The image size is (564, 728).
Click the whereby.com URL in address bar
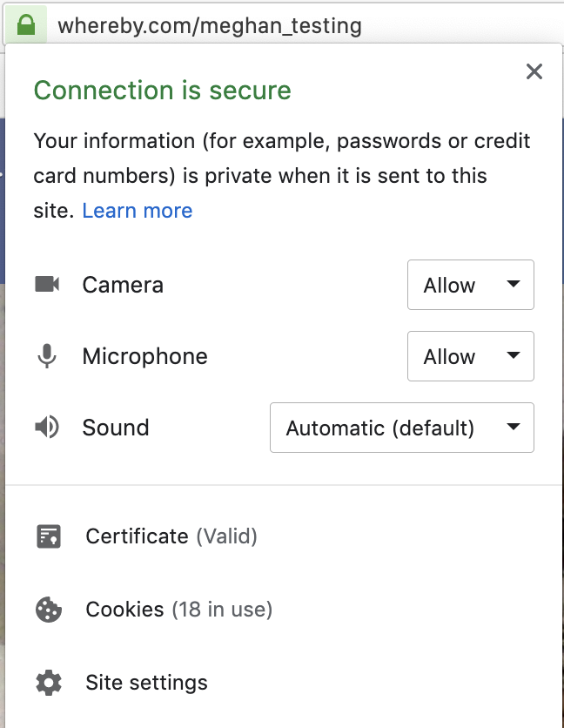pyautogui.click(x=210, y=25)
